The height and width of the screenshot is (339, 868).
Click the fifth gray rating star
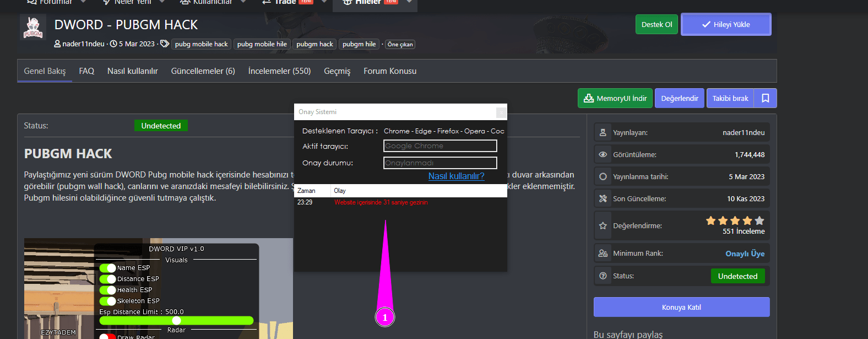tap(759, 220)
